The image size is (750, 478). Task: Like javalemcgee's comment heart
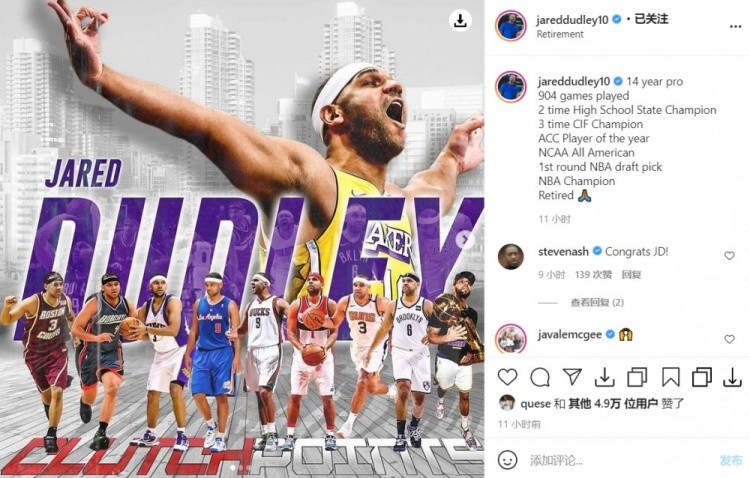[729, 339]
